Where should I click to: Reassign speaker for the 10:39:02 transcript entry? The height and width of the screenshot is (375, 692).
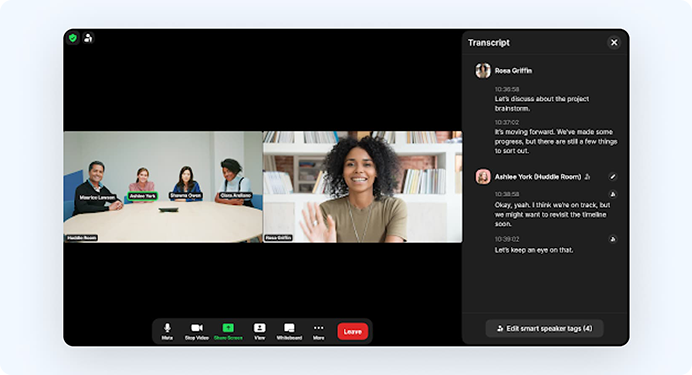click(613, 239)
